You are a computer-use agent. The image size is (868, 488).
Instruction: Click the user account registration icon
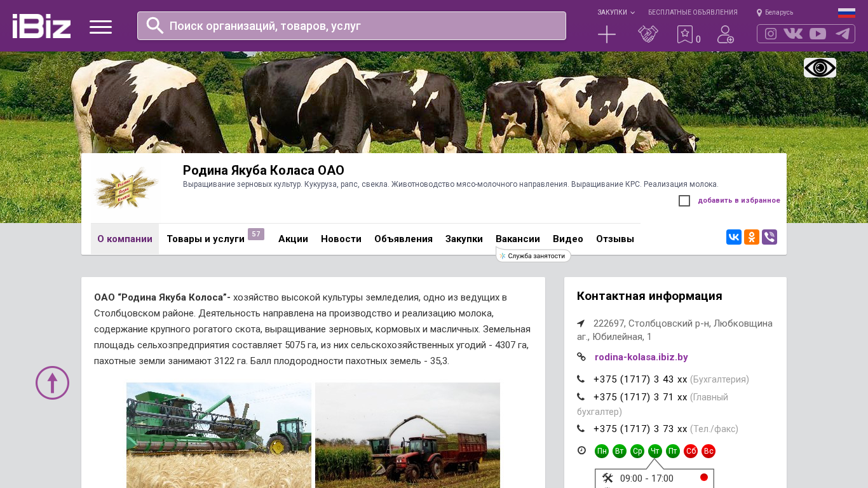click(726, 34)
